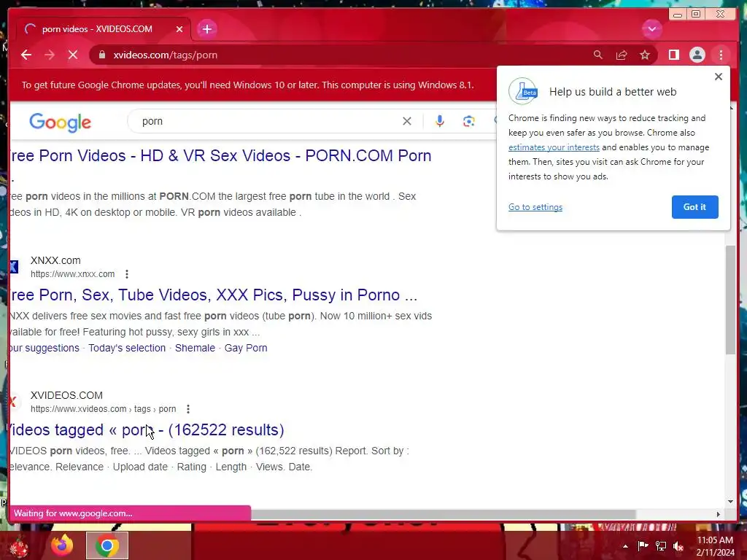
Task: Click the browser back arrow
Action: coord(26,55)
